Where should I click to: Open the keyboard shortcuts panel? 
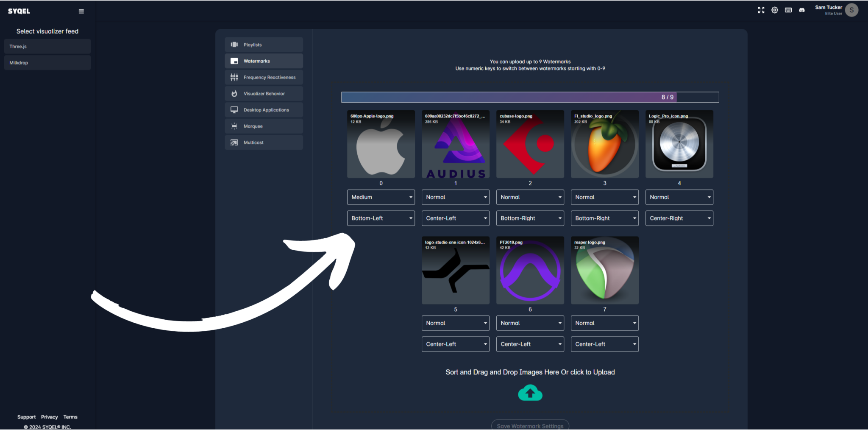point(788,10)
